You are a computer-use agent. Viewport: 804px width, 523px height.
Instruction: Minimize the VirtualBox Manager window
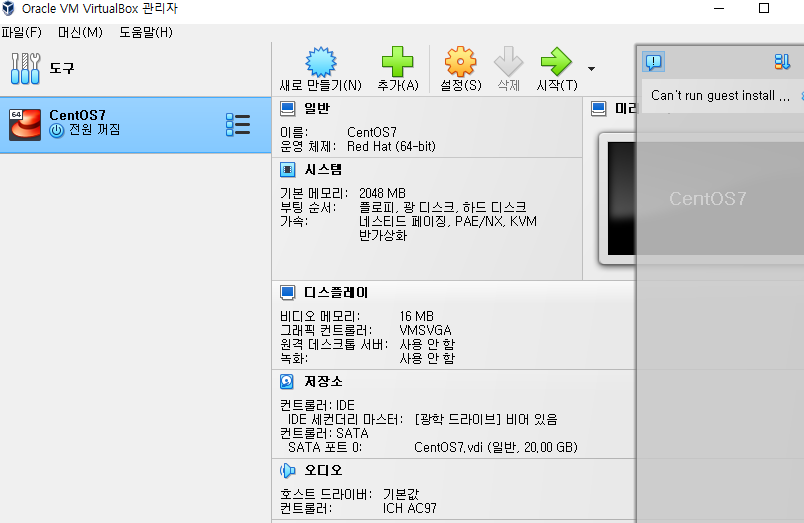click(719, 8)
